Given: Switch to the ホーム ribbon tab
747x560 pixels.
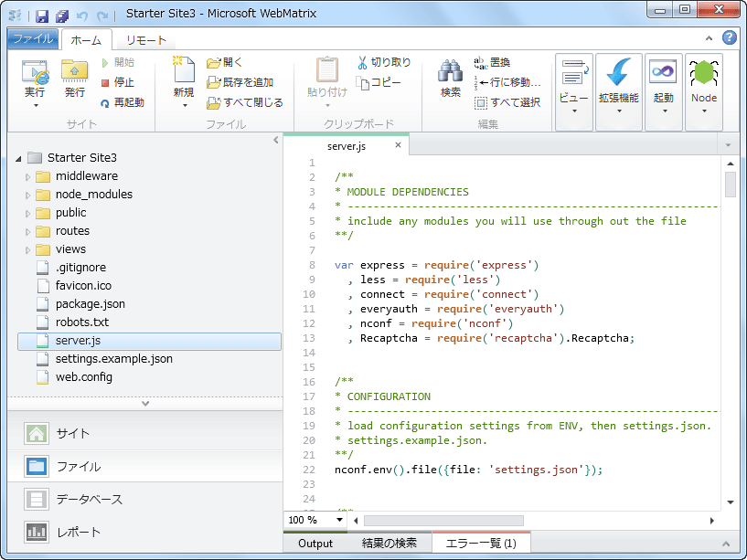Looking at the screenshot, I should (87, 40).
